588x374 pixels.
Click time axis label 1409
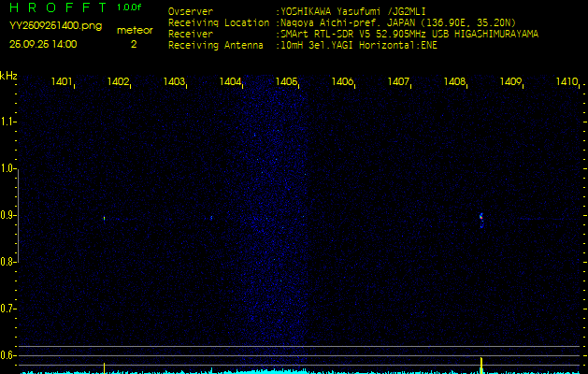click(x=510, y=81)
